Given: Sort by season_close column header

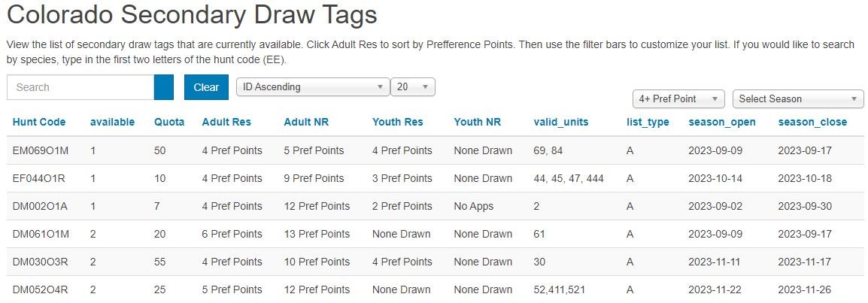Looking at the screenshot, I should click(x=812, y=123).
